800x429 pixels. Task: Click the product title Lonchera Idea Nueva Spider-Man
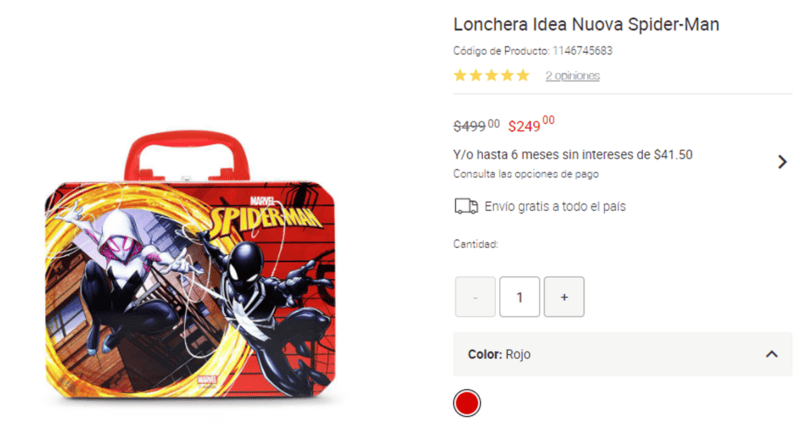coord(586,24)
